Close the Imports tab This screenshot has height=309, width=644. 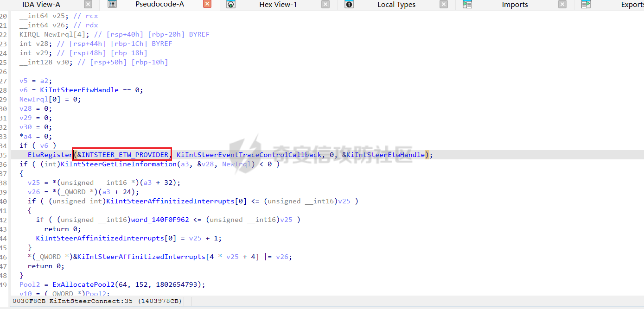click(x=562, y=5)
